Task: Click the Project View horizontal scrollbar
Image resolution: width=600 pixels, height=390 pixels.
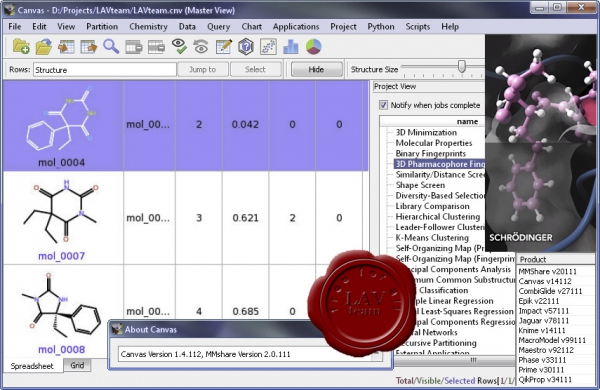Action: point(455,360)
